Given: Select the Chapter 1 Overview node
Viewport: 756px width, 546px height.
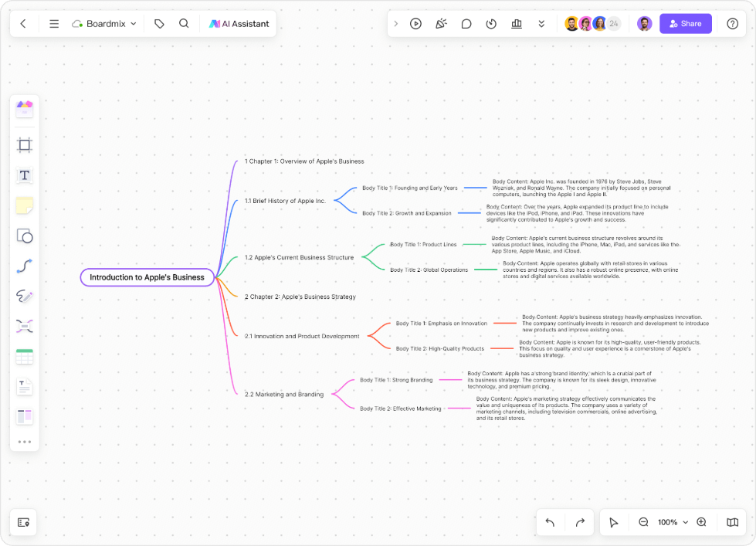Looking at the screenshot, I should tap(304, 161).
